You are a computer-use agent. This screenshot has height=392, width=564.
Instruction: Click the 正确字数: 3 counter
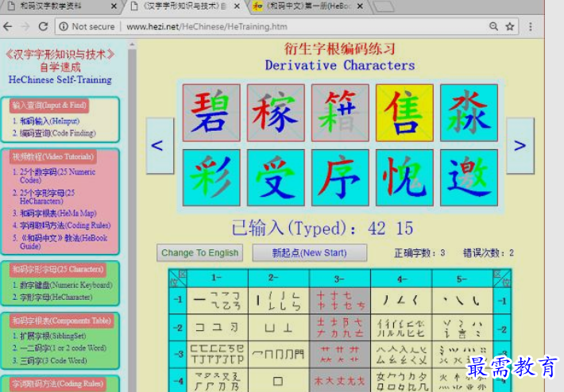click(419, 253)
